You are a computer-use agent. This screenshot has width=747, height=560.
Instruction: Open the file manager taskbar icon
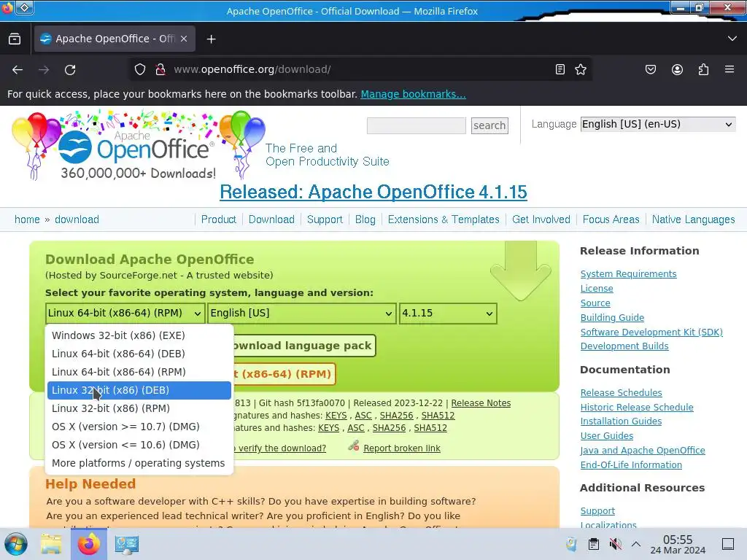tap(51, 544)
